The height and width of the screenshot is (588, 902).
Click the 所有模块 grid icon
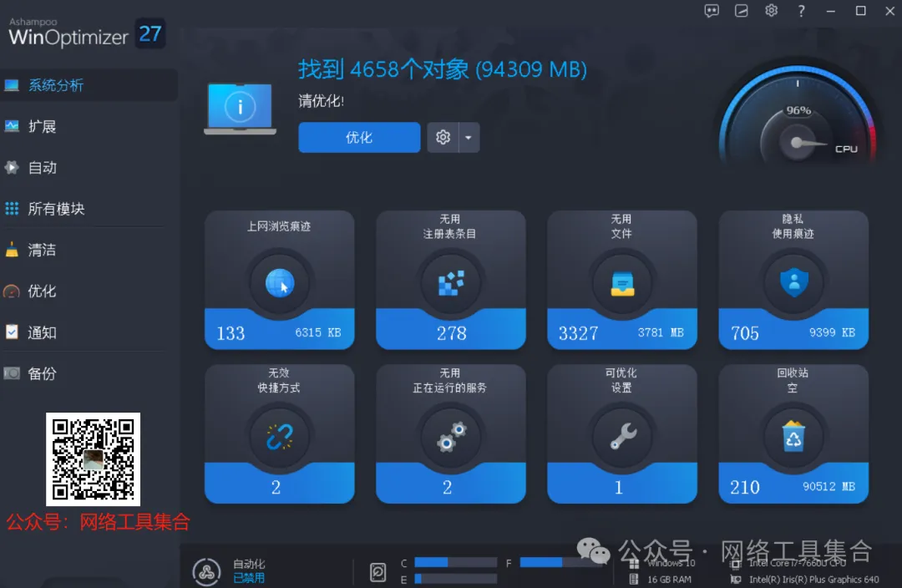pyautogui.click(x=12, y=208)
